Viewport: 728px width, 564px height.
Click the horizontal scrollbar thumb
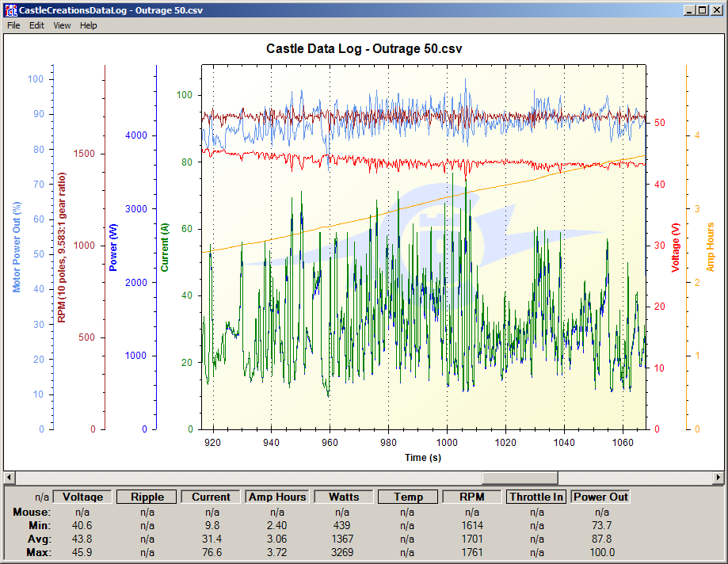(520, 477)
